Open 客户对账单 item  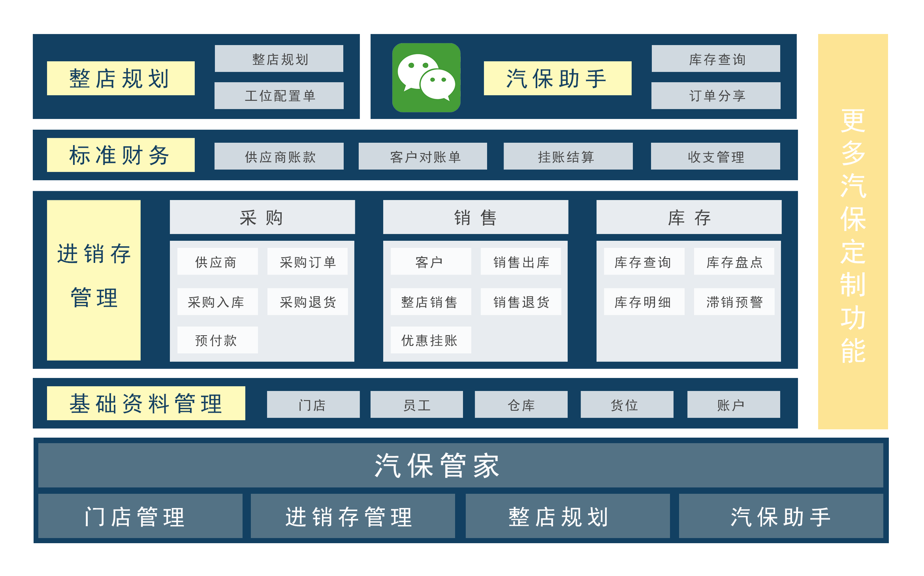click(x=423, y=156)
